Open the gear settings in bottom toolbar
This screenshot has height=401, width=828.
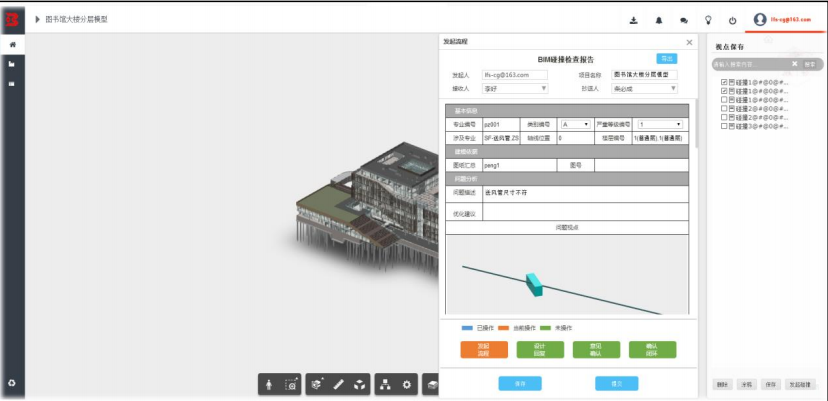coord(407,385)
